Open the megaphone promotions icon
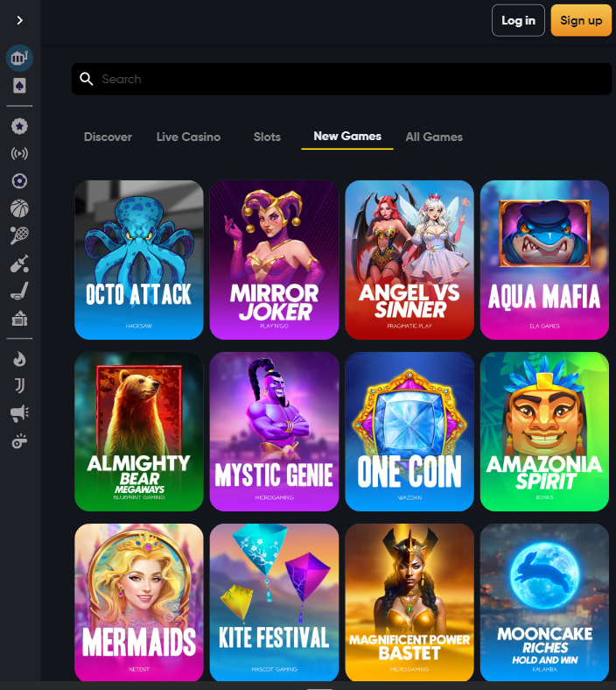Screen dimensions: 616x690 pyautogui.click(x=19, y=413)
